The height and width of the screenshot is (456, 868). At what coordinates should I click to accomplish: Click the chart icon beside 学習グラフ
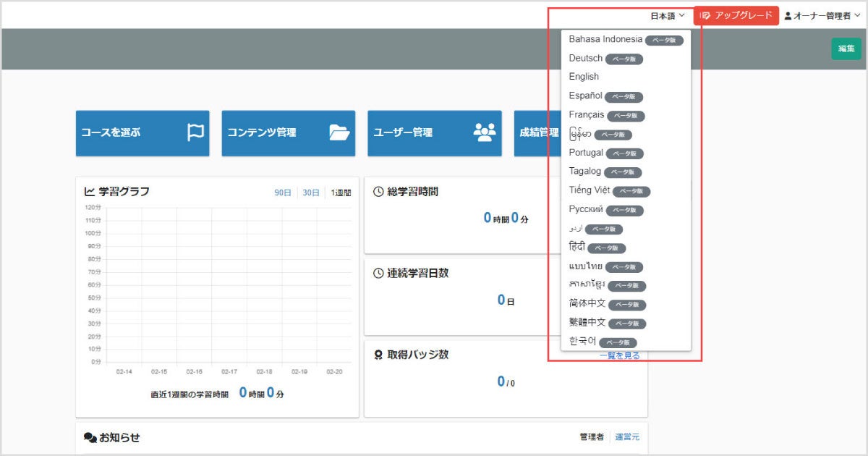point(89,191)
